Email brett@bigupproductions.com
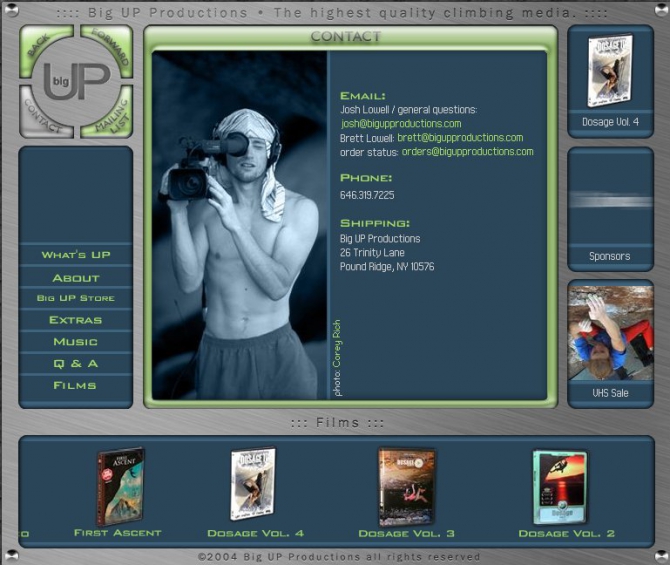Screen dimensions: 670x565 point(460,138)
